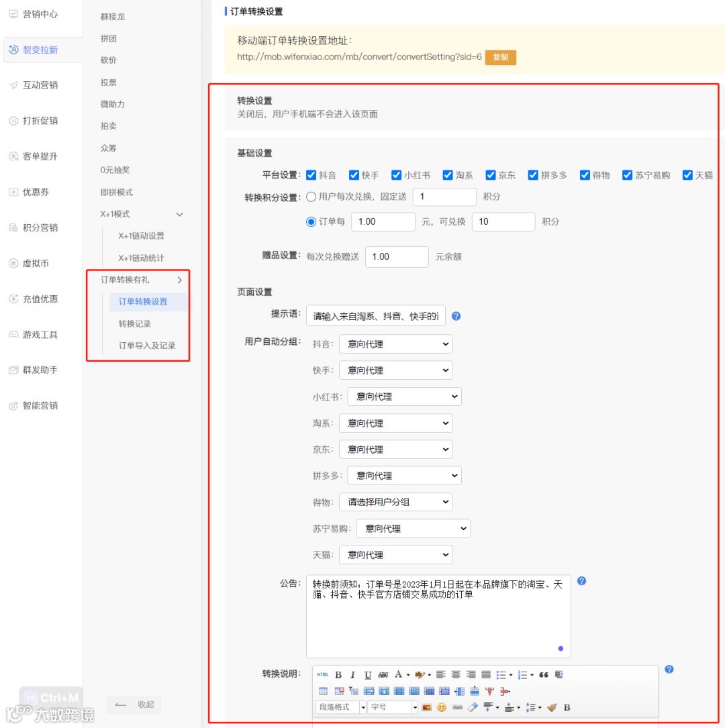Click the 公告 announcement textarea

pos(438,616)
